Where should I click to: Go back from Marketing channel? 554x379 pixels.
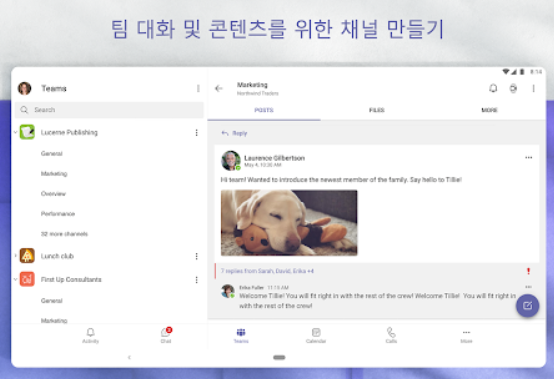tap(219, 89)
